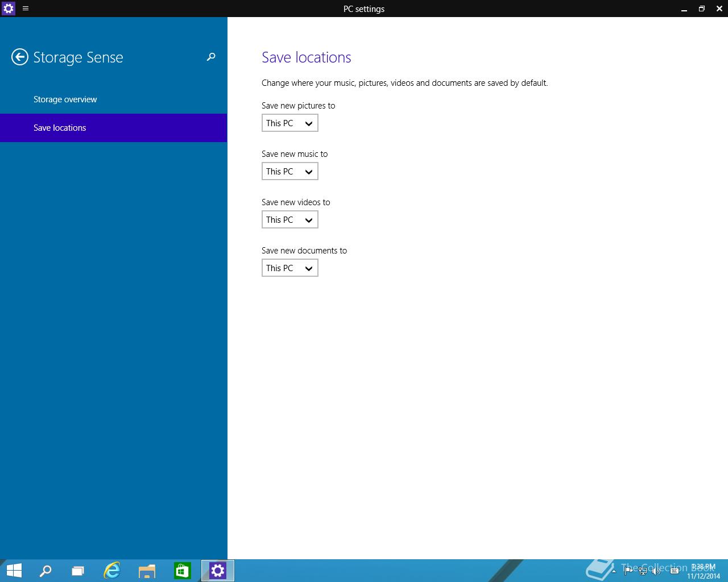Open File Explorer from the taskbar
Image resolution: width=728 pixels, height=582 pixels.
point(147,571)
